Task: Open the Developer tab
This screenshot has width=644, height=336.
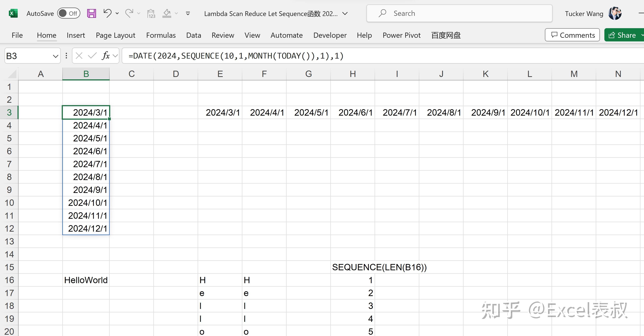Action: [330, 35]
